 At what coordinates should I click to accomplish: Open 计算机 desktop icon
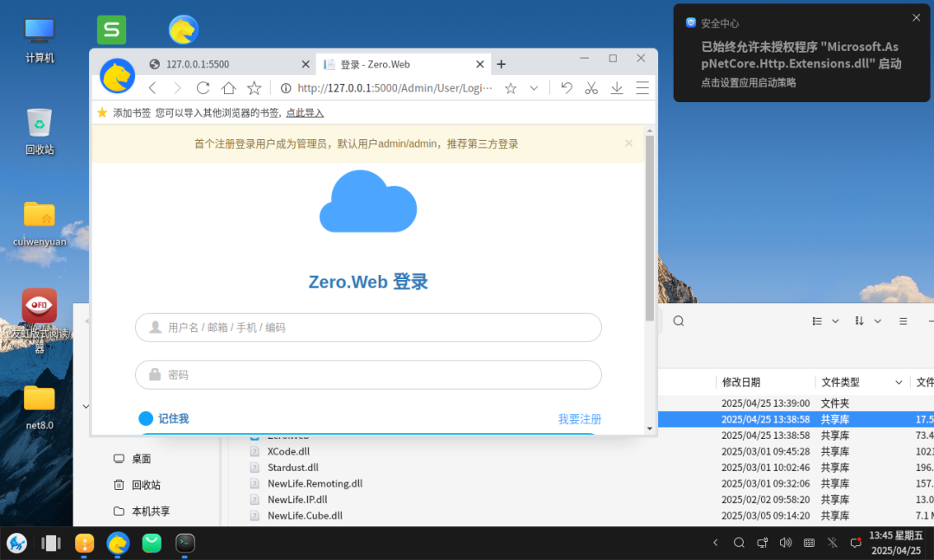point(39,41)
